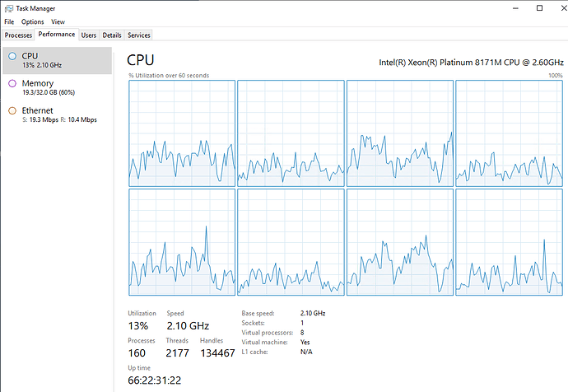The height and width of the screenshot is (392, 568).
Task: Click the Task Manager title bar icon
Action: [x=8, y=8]
